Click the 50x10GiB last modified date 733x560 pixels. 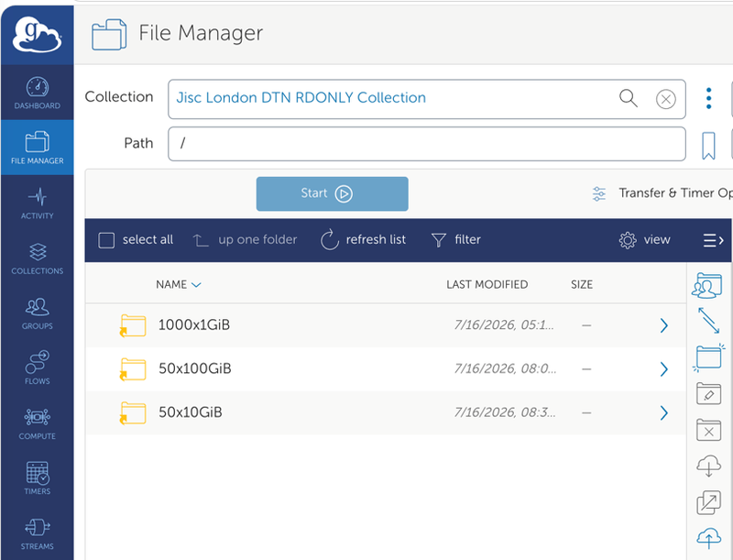[x=505, y=412]
